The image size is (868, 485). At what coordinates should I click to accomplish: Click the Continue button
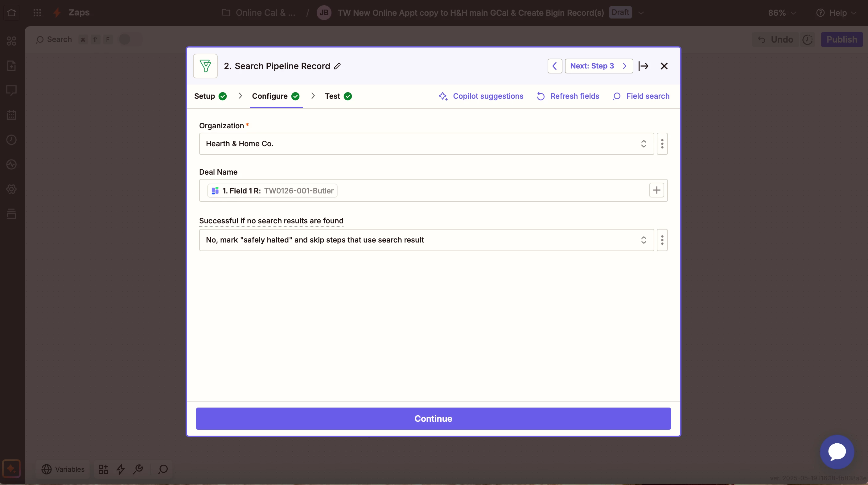coord(433,418)
